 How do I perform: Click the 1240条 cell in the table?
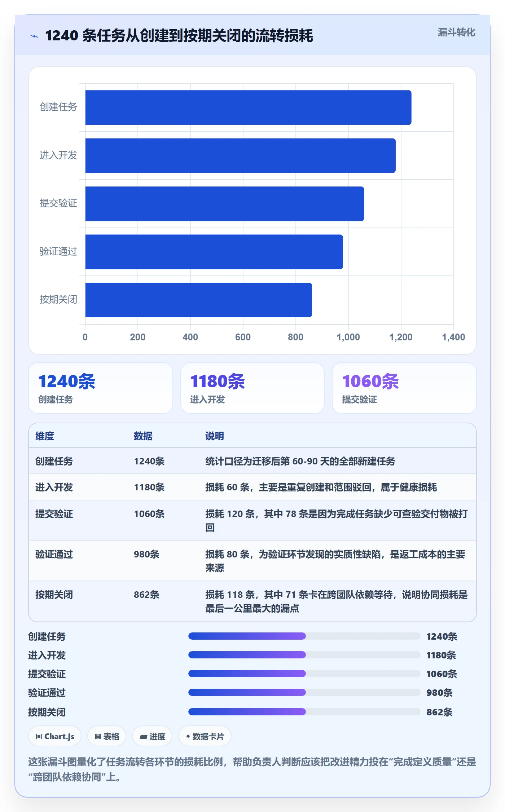[x=149, y=461]
